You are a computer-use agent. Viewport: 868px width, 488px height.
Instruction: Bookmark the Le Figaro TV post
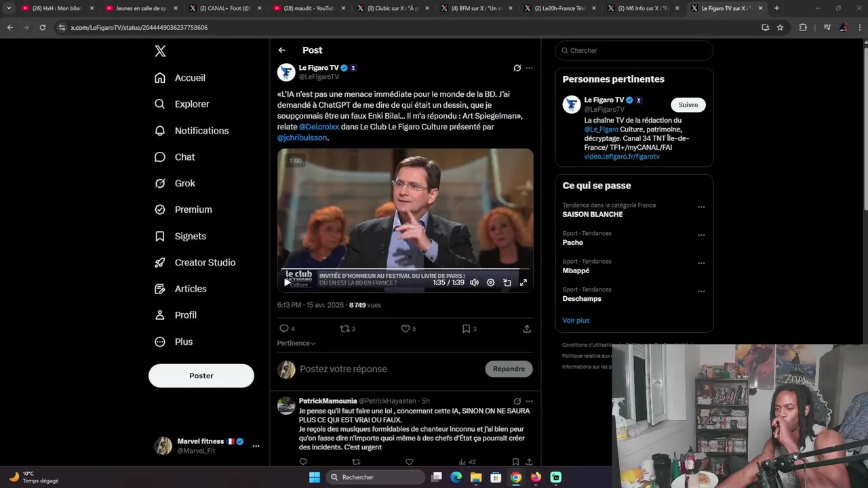pyautogui.click(x=467, y=329)
